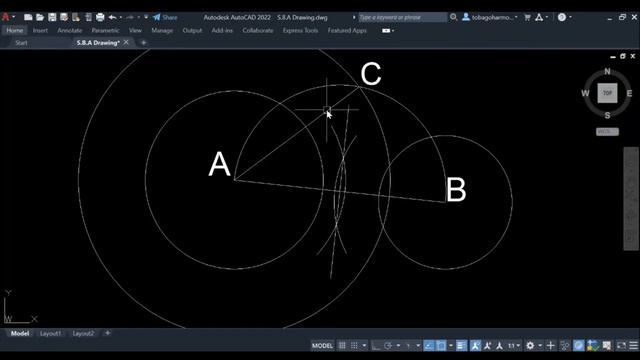Click the New drawing icon
The height and width of the screenshot is (360, 640).
coord(28,17)
